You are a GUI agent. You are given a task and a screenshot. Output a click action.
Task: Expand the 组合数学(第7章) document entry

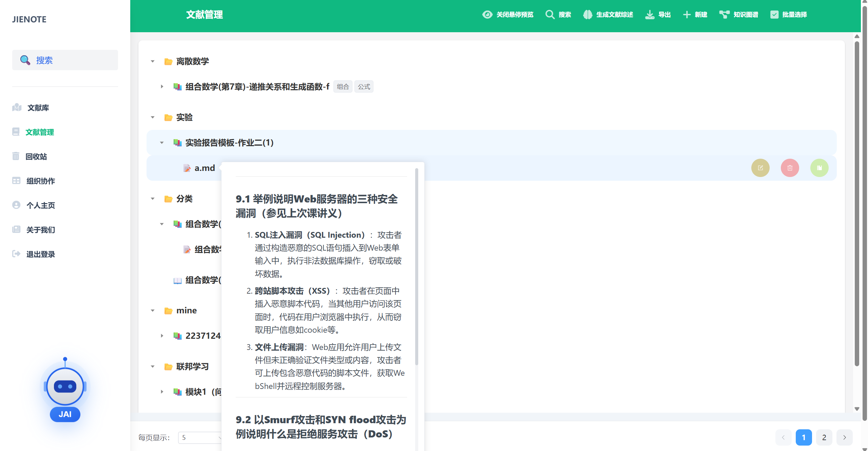coord(162,87)
